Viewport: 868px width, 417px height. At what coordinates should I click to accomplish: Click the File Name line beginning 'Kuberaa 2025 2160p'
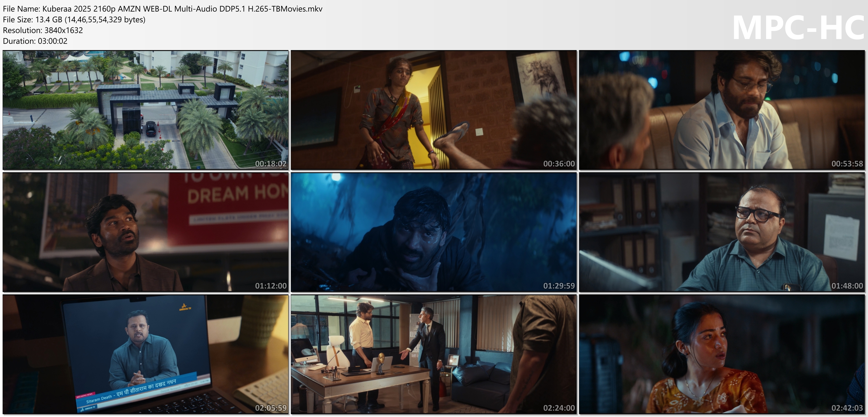click(x=163, y=9)
